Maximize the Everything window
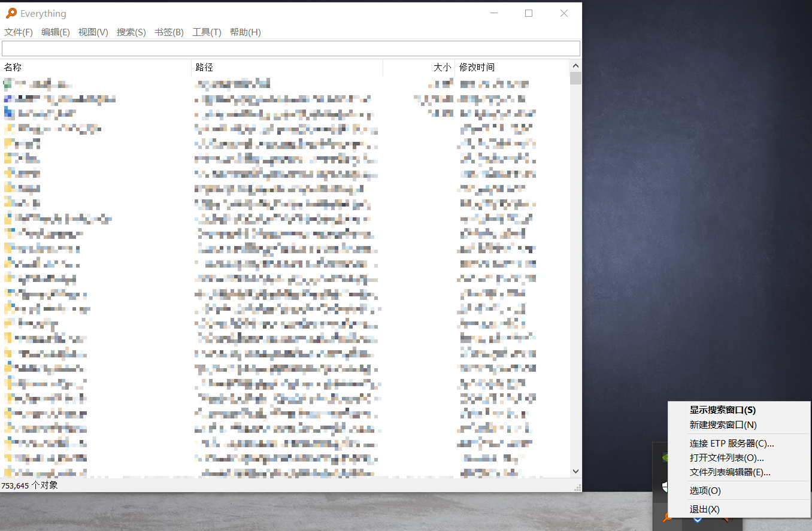The image size is (812, 531). coord(529,13)
